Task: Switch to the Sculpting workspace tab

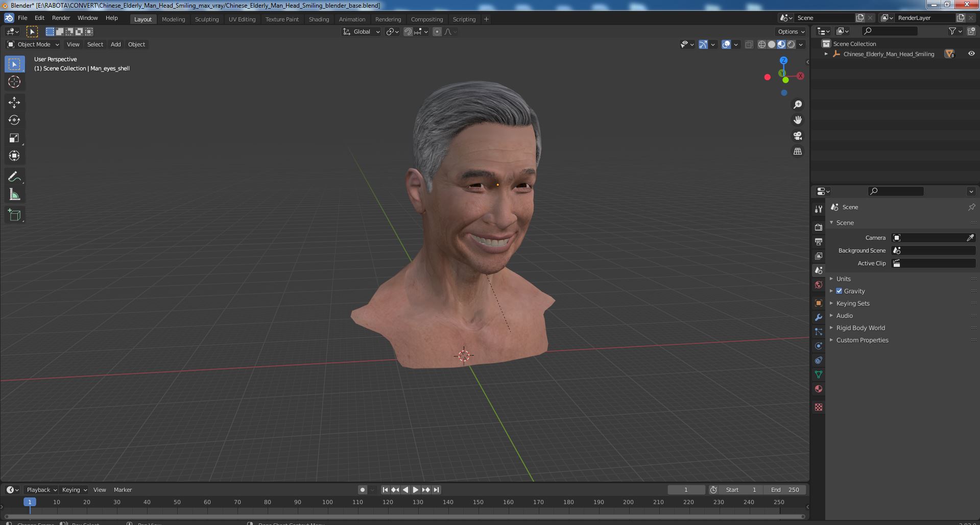Action: [x=207, y=19]
